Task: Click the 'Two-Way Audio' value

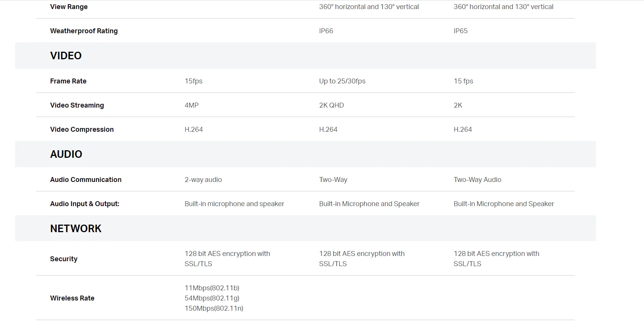Action: point(477,180)
